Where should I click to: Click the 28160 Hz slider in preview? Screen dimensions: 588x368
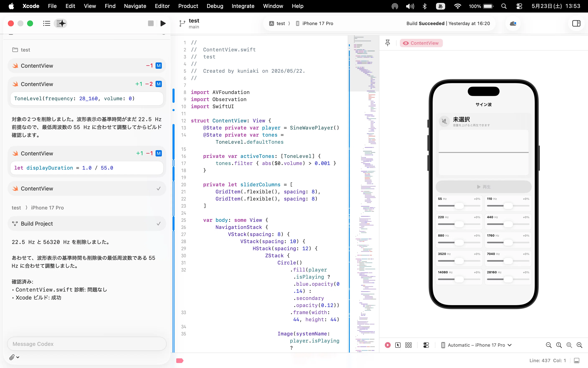(508, 279)
